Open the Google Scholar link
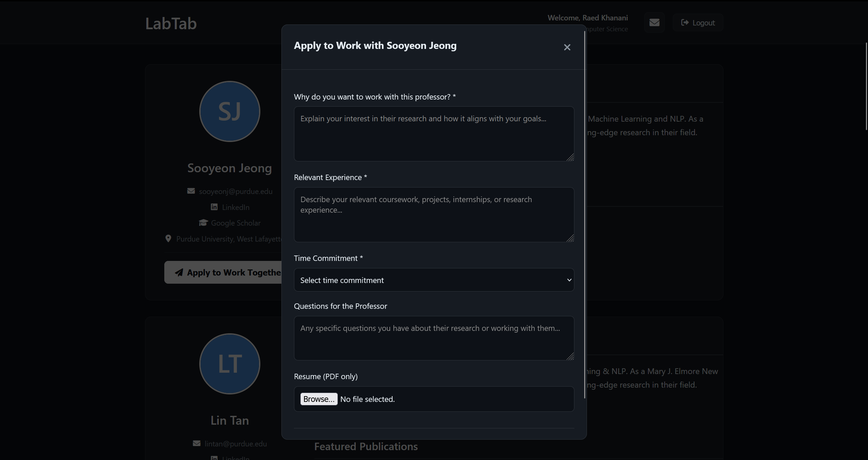 [x=236, y=223]
